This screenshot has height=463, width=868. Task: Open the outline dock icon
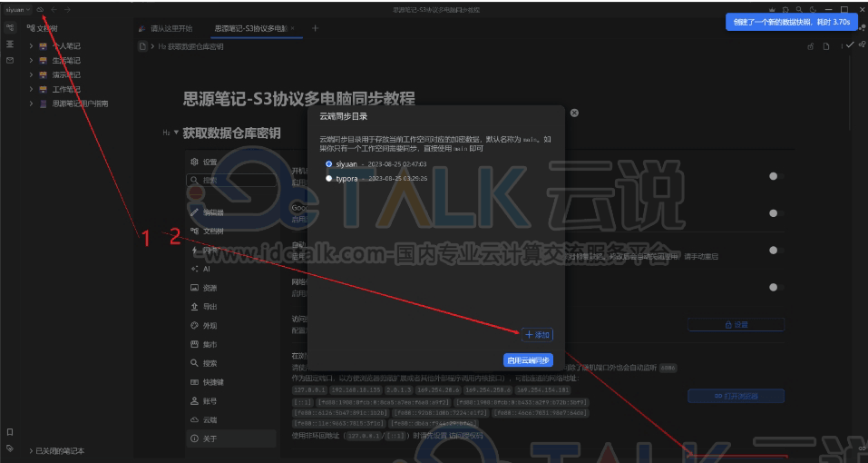pos(10,44)
